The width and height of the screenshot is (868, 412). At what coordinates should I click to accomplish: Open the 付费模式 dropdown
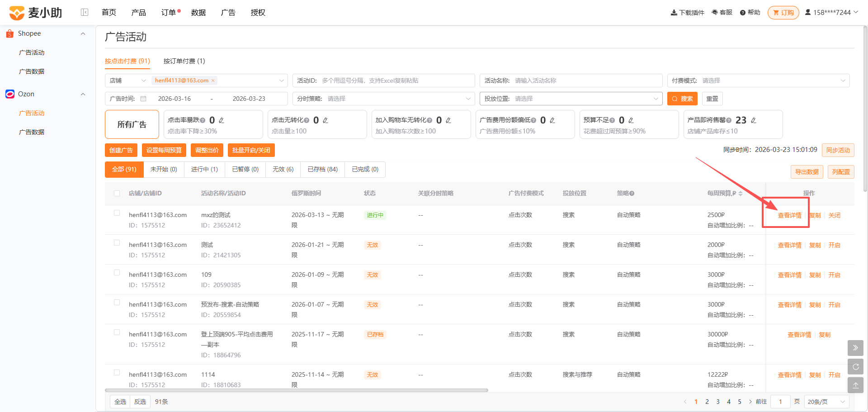tap(759, 81)
